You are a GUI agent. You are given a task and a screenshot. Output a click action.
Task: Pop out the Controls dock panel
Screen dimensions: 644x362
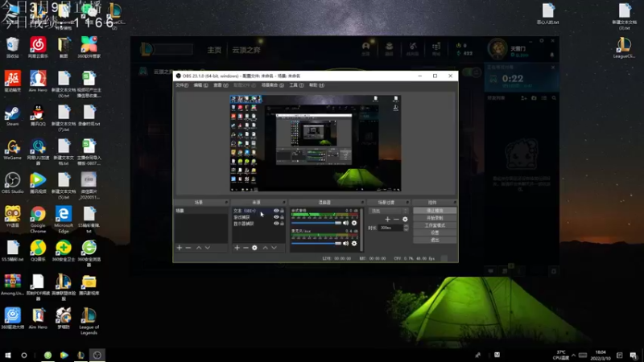tap(455, 203)
